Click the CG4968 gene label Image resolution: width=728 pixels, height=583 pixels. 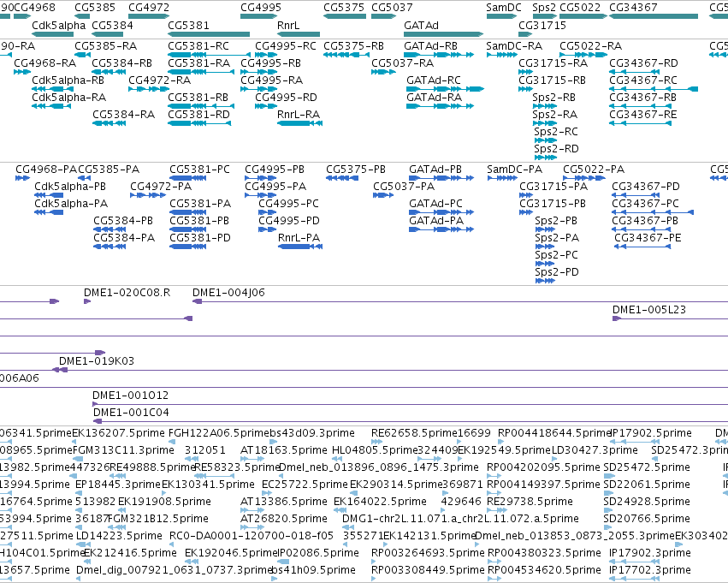(x=35, y=8)
